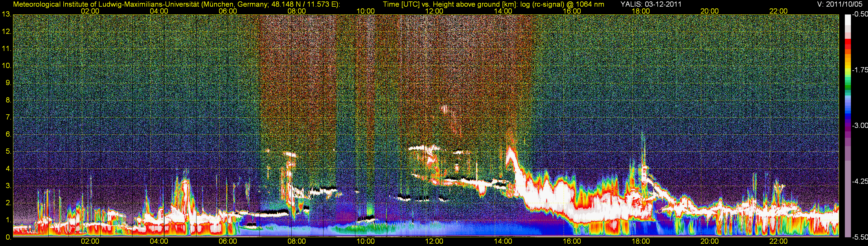Click the 10:00 label on the top time axis
The height and width of the screenshot is (246, 868).
click(x=366, y=11)
